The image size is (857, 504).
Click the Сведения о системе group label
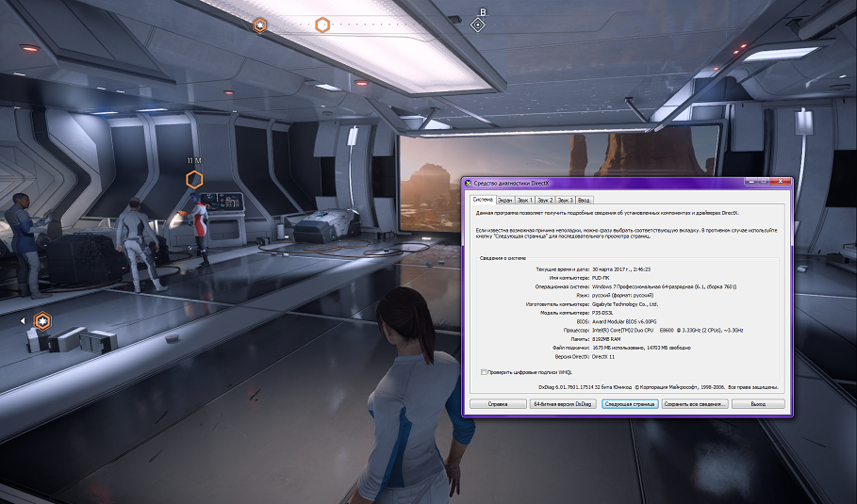coord(503,258)
